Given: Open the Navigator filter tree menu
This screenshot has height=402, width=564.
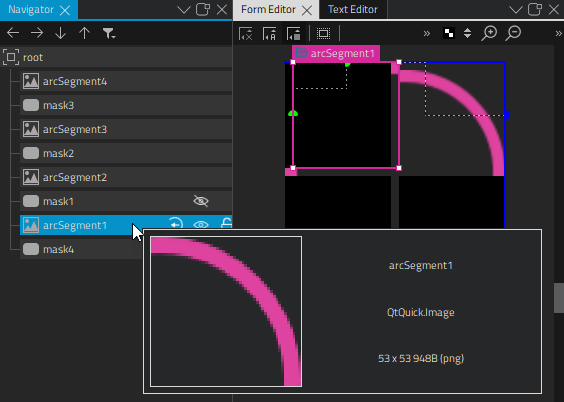Looking at the screenshot, I should click(x=109, y=33).
